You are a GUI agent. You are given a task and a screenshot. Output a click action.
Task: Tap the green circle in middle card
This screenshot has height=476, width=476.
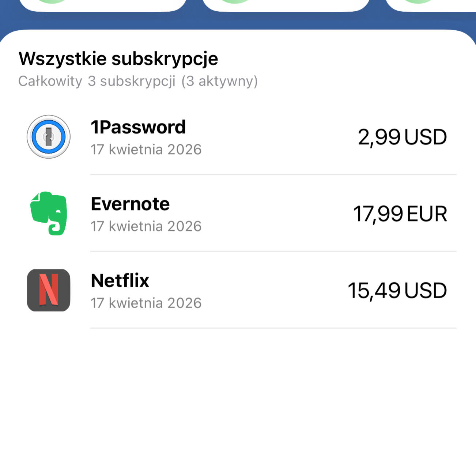[235, 1]
